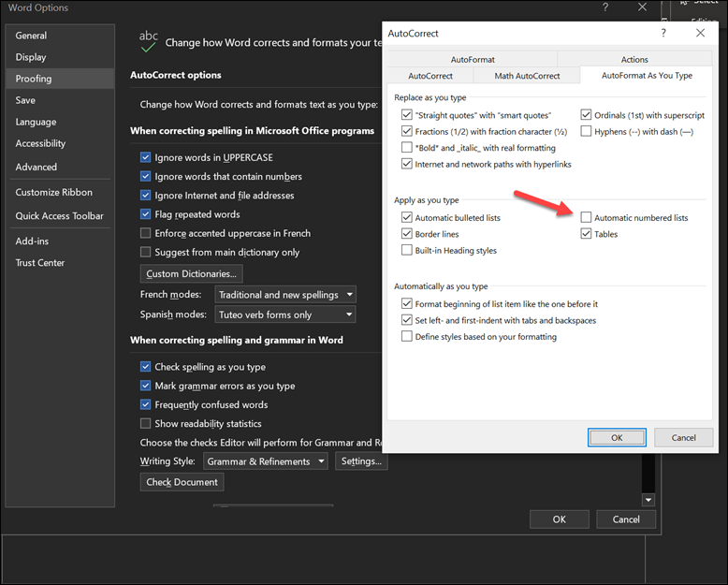Switch to the AutoFormat tab

(472, 59)
